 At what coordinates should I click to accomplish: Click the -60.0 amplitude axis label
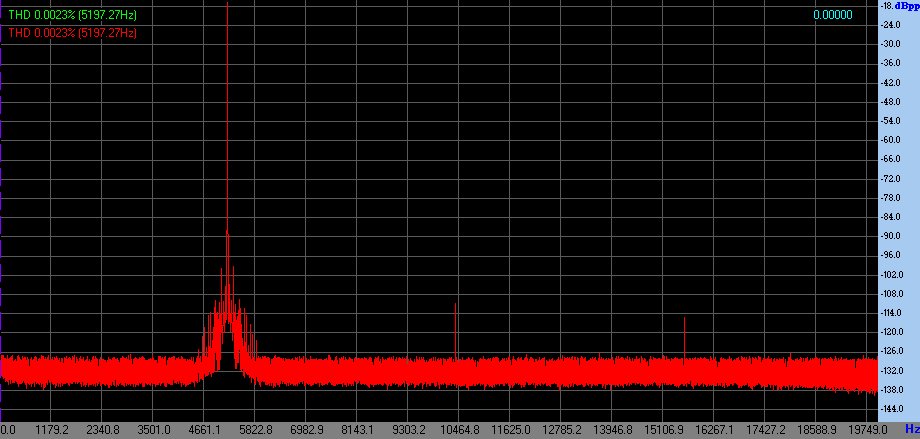(891, 140)
